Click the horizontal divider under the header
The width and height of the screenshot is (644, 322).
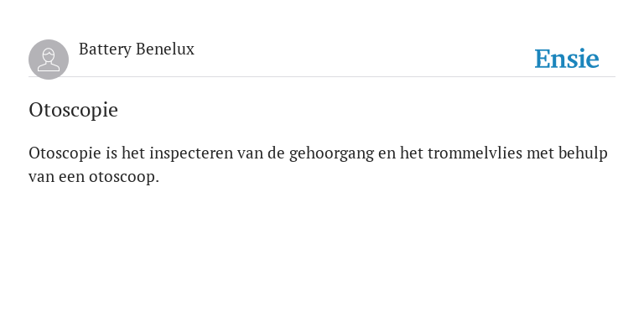(x=322, y=77)
